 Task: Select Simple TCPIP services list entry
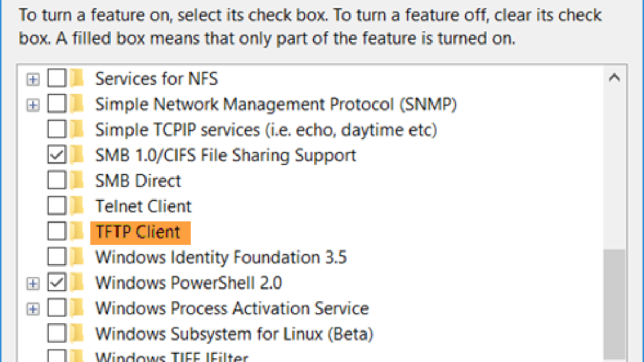[x=266, y=130]
